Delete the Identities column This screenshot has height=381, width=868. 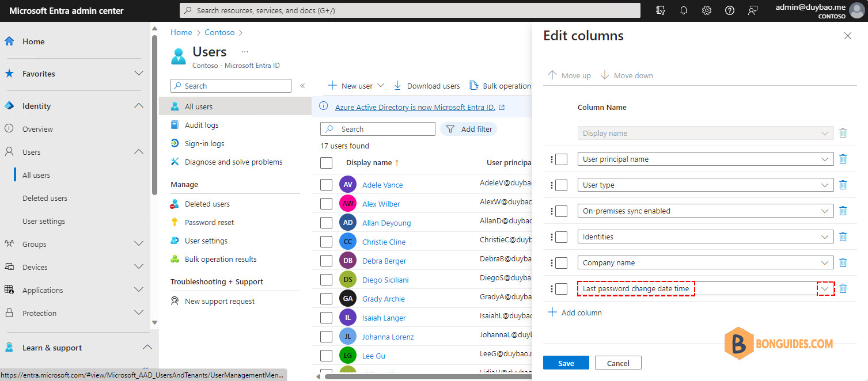(843, 237)
